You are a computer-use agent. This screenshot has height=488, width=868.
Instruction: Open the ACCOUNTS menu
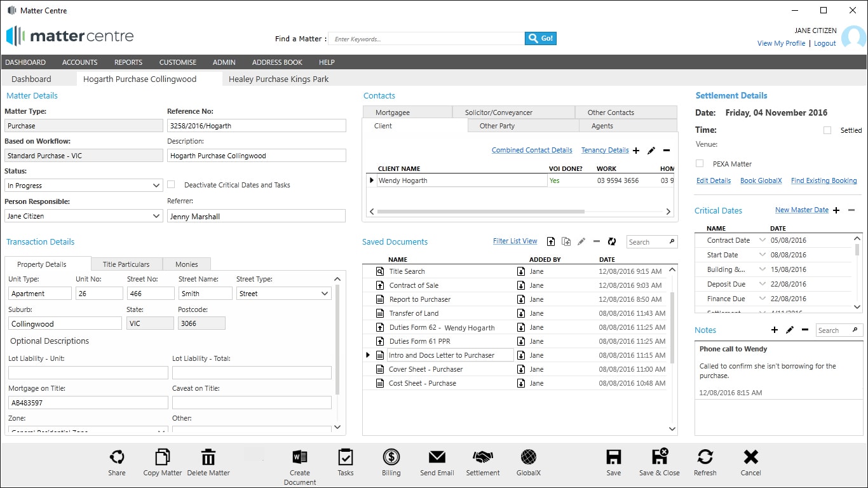[x=80, y=62]
